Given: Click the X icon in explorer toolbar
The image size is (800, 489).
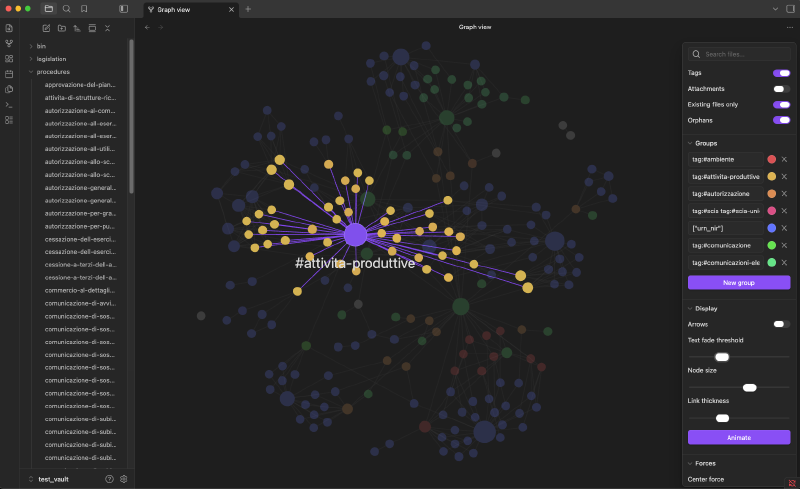Looking at the screenshot, I should 108,28.
